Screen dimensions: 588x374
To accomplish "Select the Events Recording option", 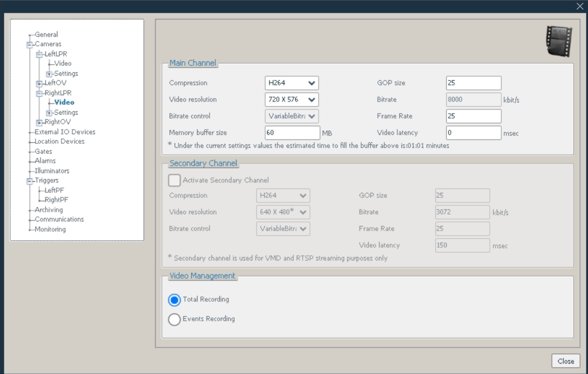I will pos(174,319).
